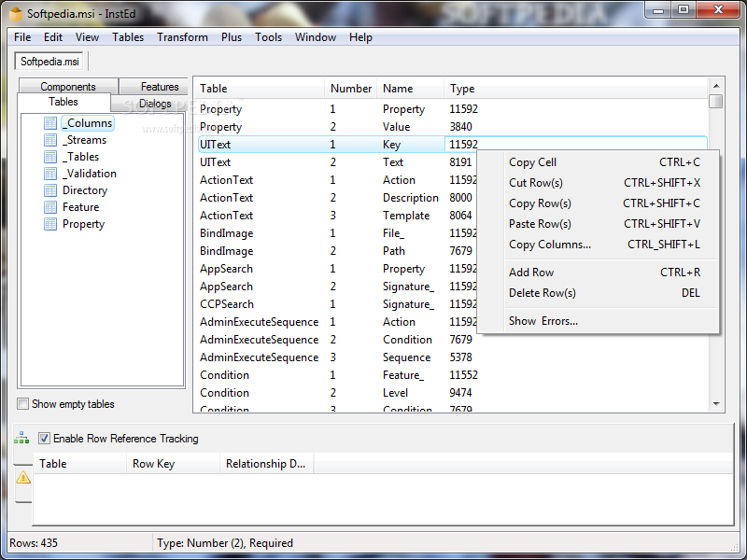Sort by the Number column header
Screen dimensions: 747x560
[x=351, y=89]
